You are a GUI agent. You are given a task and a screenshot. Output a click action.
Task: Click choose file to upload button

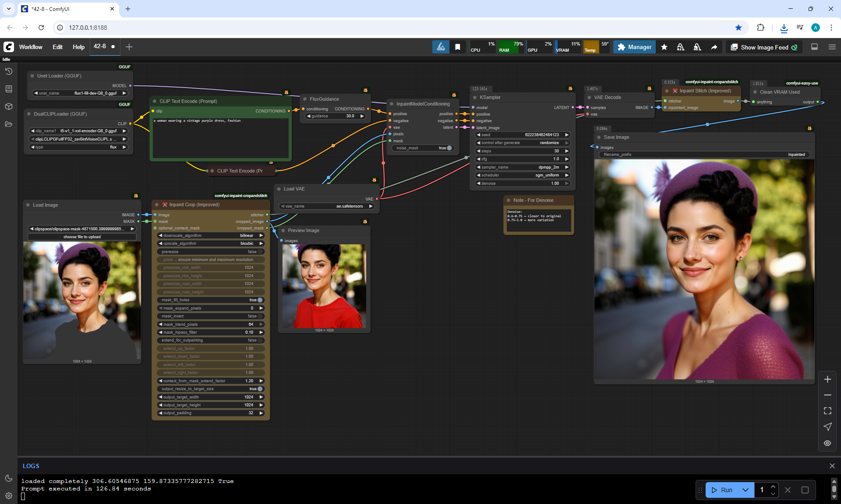click(82, 237)
